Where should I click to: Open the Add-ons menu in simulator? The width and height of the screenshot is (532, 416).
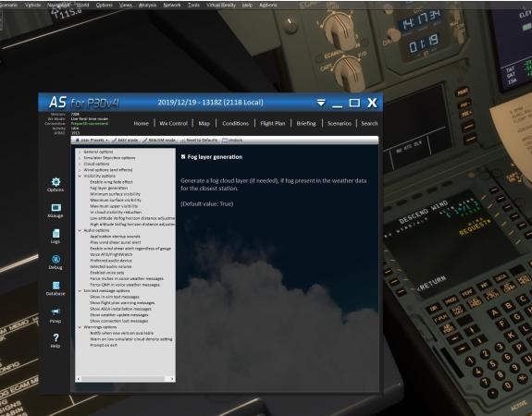pyautogui.click(x=268, y=5)
